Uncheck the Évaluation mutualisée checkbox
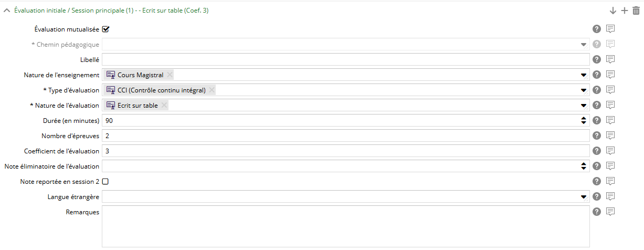This screenshot has width=644, height=250. (x=105, y=29)
